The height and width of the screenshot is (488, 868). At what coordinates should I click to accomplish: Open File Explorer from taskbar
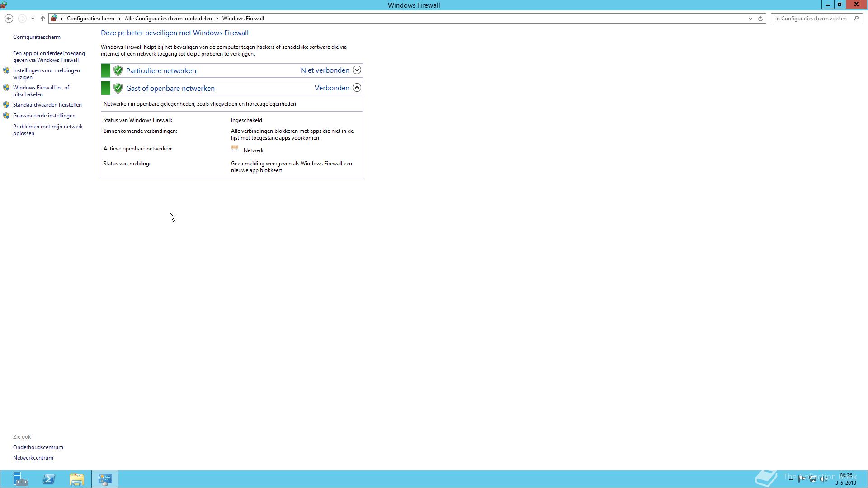click(x=77, y=479)
